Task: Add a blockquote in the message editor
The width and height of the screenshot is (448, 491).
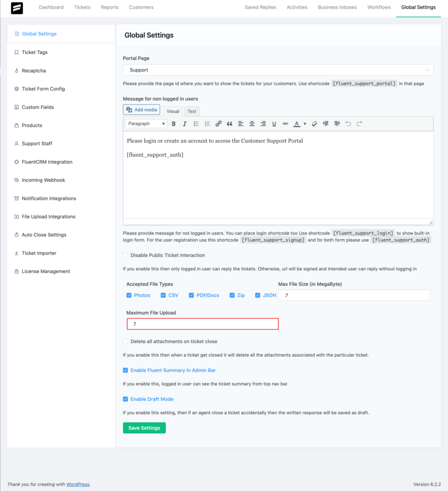Action: 229,123
